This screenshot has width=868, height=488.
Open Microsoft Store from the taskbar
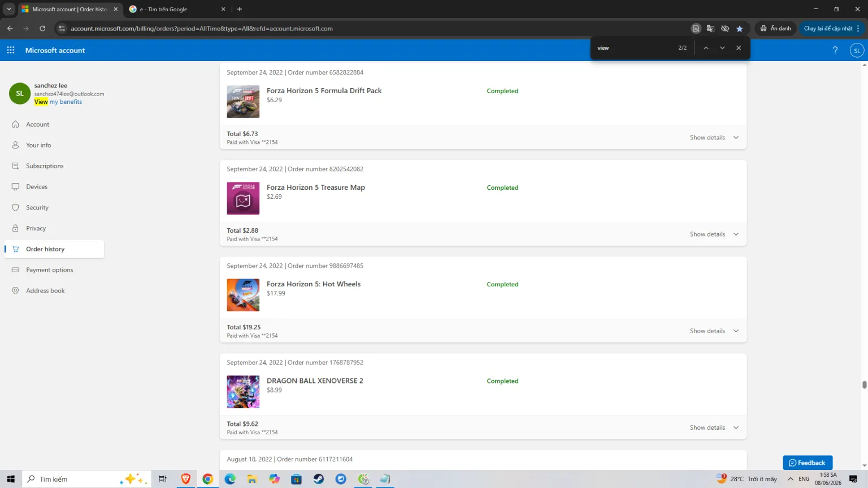point(297,479)
